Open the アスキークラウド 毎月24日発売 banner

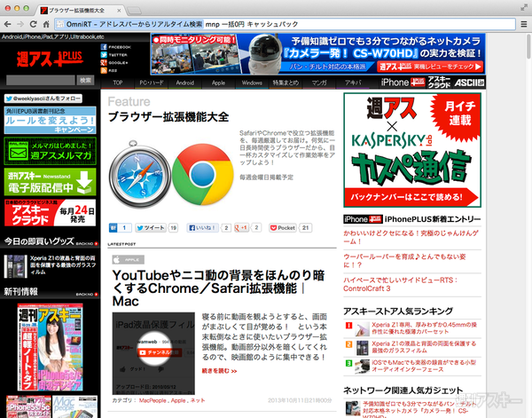click(51, 213)
